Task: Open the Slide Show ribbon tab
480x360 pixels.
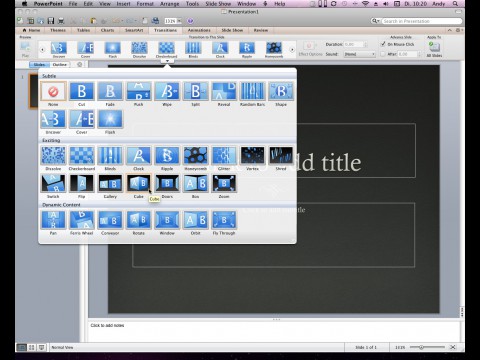Action: (x=232, y=30)
